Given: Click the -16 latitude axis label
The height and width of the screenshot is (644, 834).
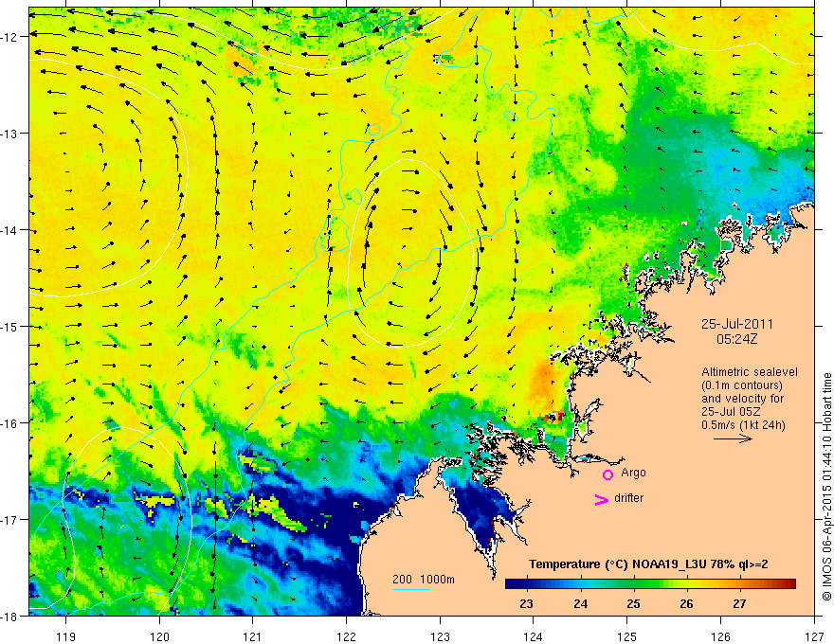Looking at the screenshot, I should [x=10, y=423].
